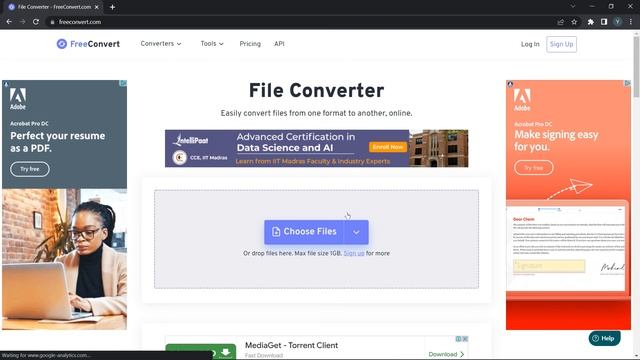640x360 pixels.
Task: Click the site lock icon
Action: pyautogui.click(x=52, y=22)
